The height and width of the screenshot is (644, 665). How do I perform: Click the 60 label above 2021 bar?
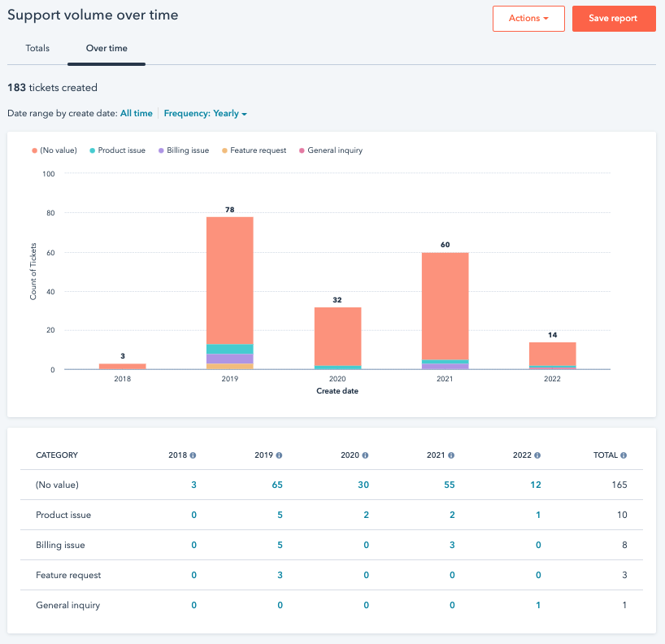445,245
